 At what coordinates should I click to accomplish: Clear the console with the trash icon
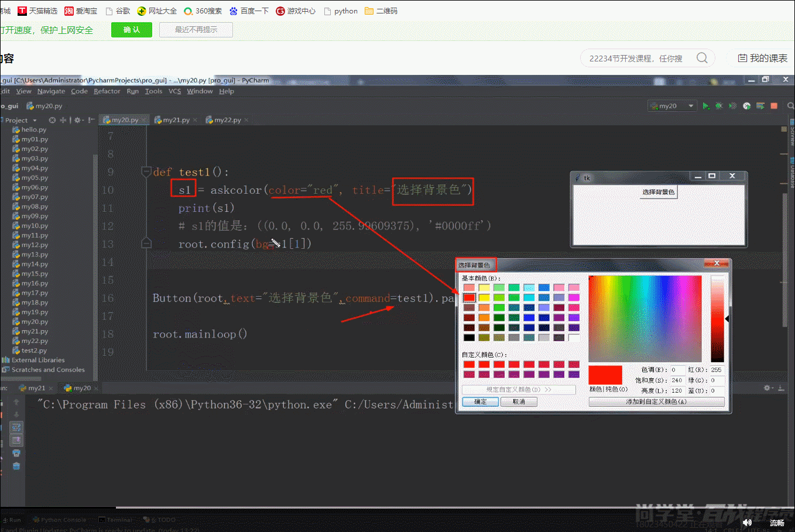coord(16,466)
